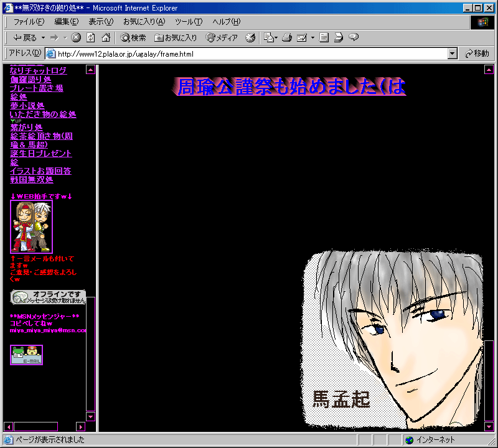Go to the Home page icon
498x448 pixels.
point(106,38)
